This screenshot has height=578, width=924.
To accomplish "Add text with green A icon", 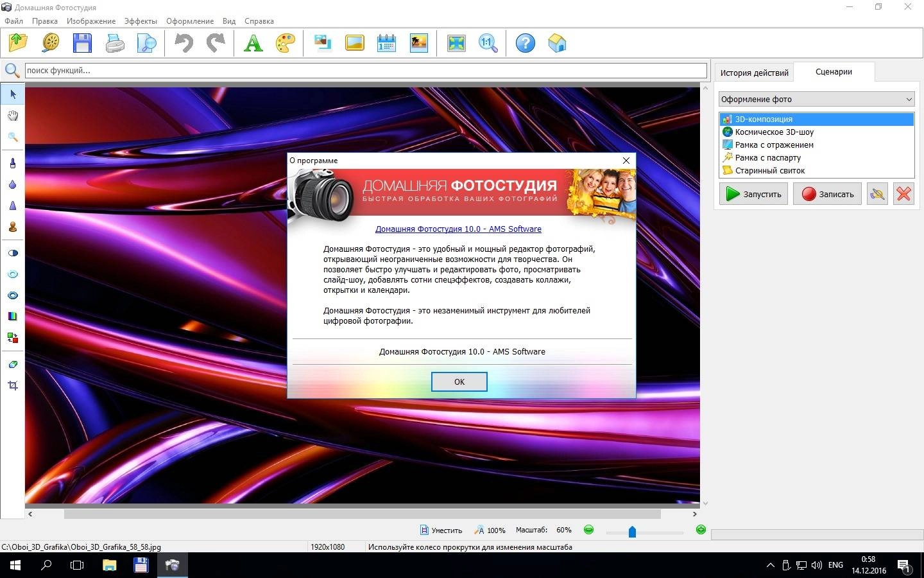I will point(253,43).
